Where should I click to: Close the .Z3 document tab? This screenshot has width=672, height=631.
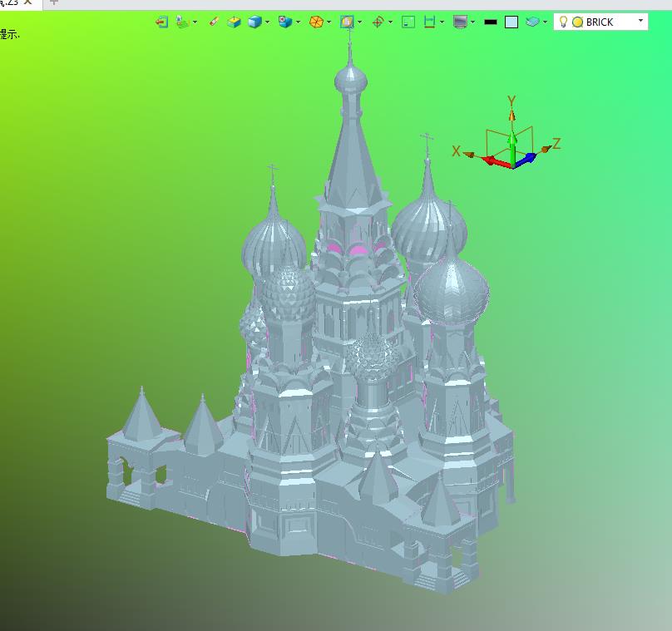pos(27,2)
